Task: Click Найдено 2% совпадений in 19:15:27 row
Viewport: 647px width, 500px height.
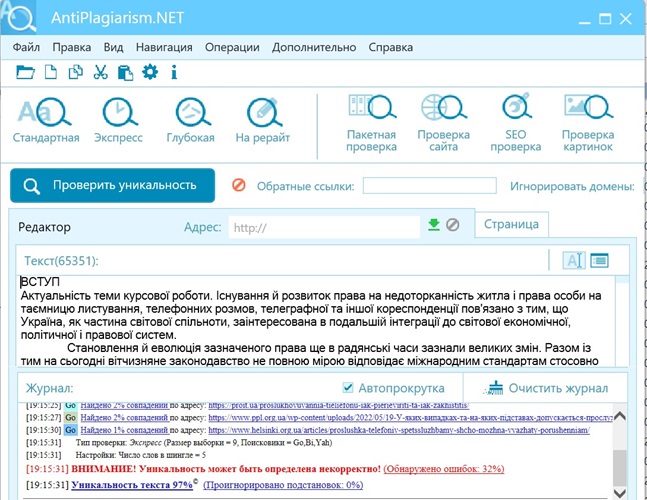Action: pyautogui.click(x=124, y=417)
